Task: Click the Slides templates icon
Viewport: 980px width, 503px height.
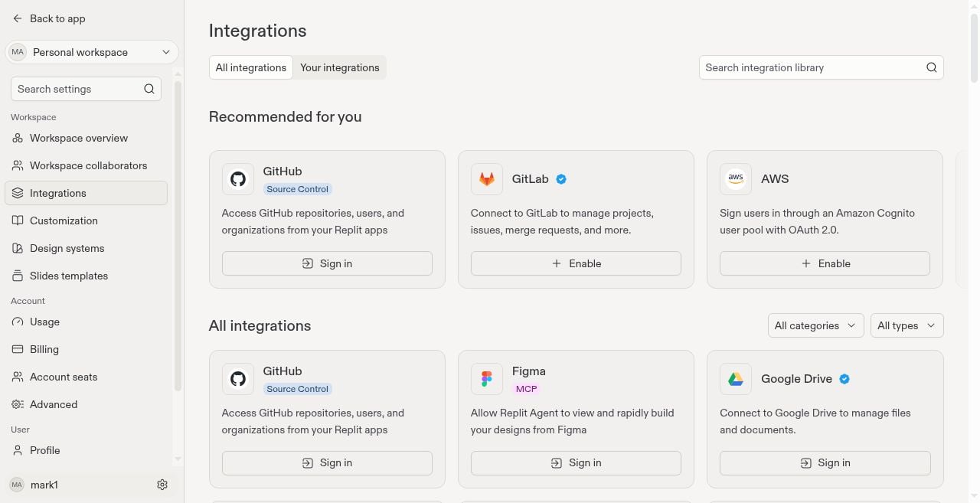Action: (x=18, y=276)
